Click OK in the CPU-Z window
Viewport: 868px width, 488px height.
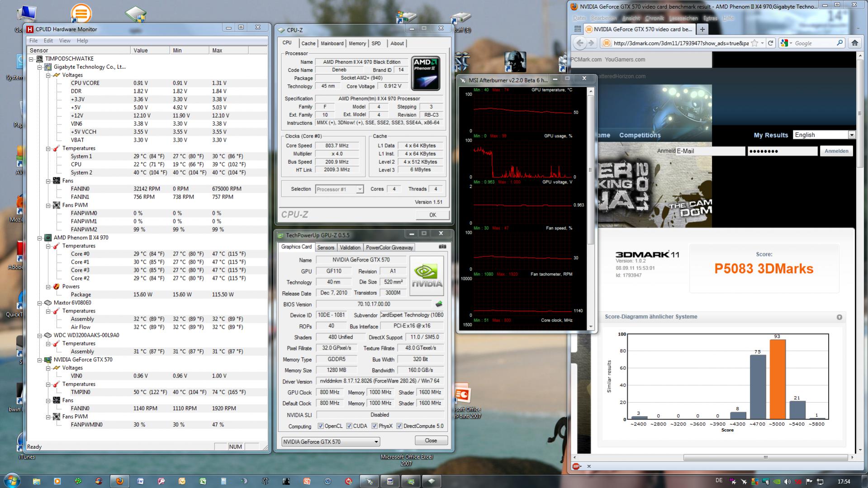pyautogui.click(x=433, y=215)
